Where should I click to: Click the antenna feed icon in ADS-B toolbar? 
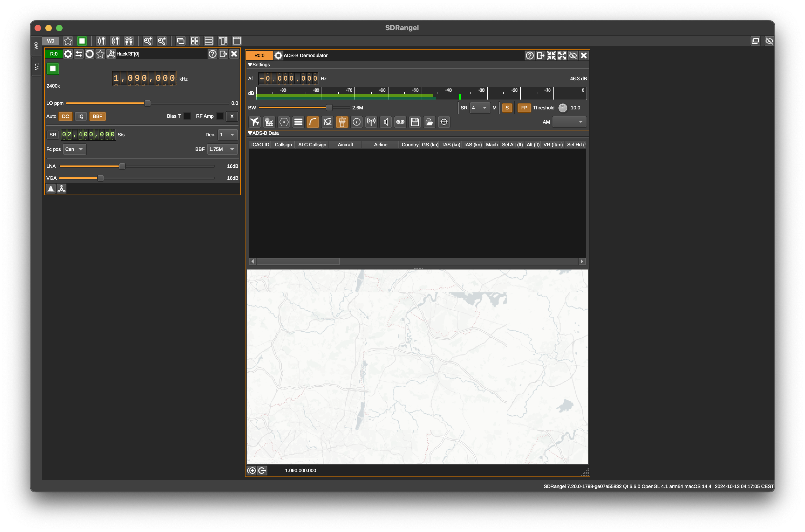(371, 122)
